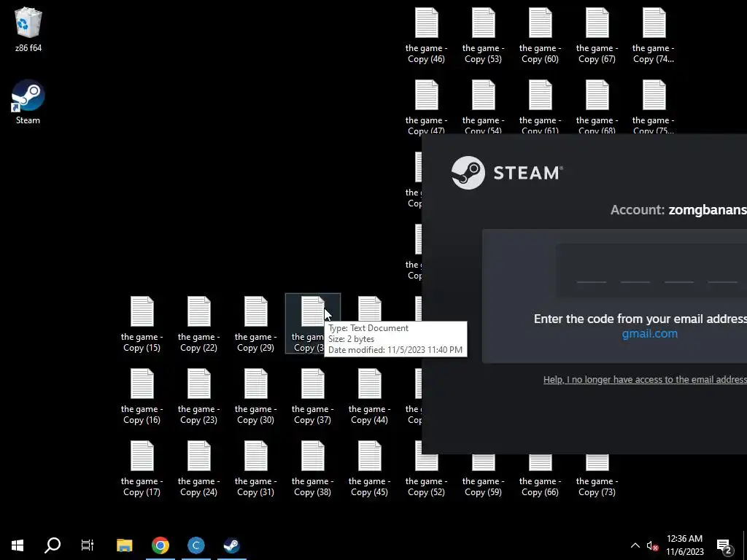Click the third code digit field in Steam
The height and width of the screenshot is (560, 747).
679,271
